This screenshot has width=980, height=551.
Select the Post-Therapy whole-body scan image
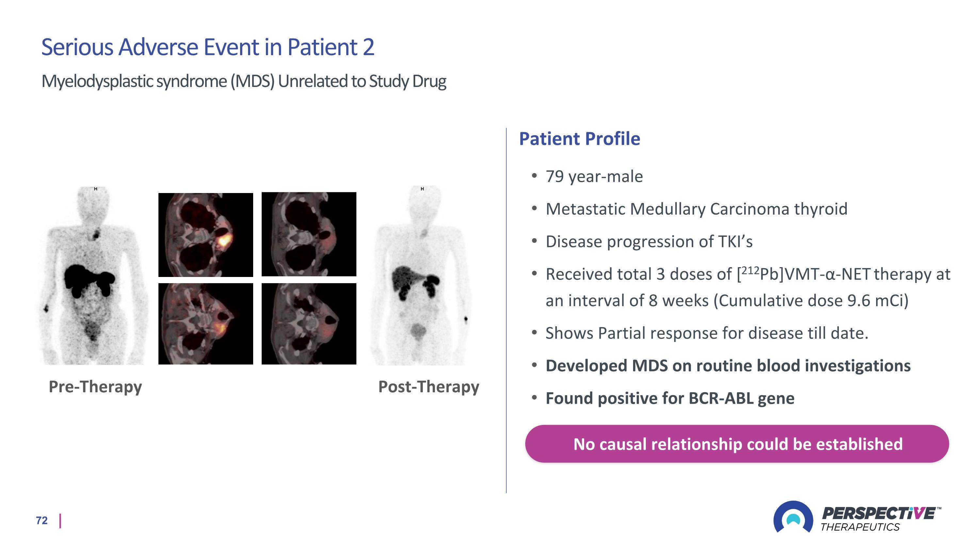[x=421, y=275]
